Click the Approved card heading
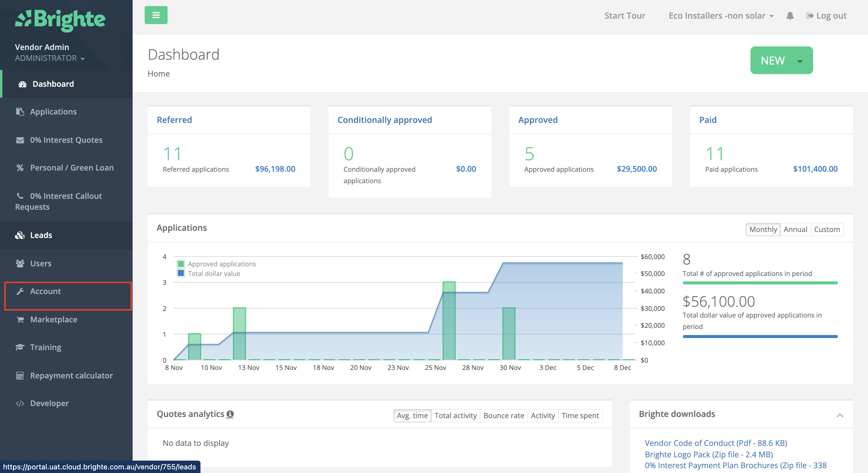The width and height of the screenshot is (868, 473). tap(538, 120)
